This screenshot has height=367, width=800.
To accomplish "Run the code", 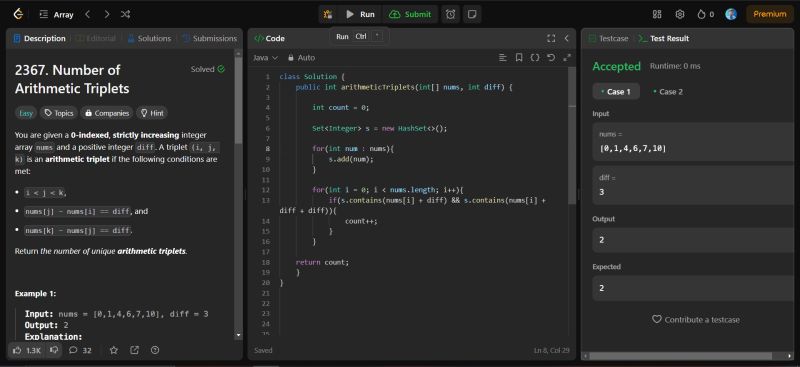I will click(x=360, y=14).
